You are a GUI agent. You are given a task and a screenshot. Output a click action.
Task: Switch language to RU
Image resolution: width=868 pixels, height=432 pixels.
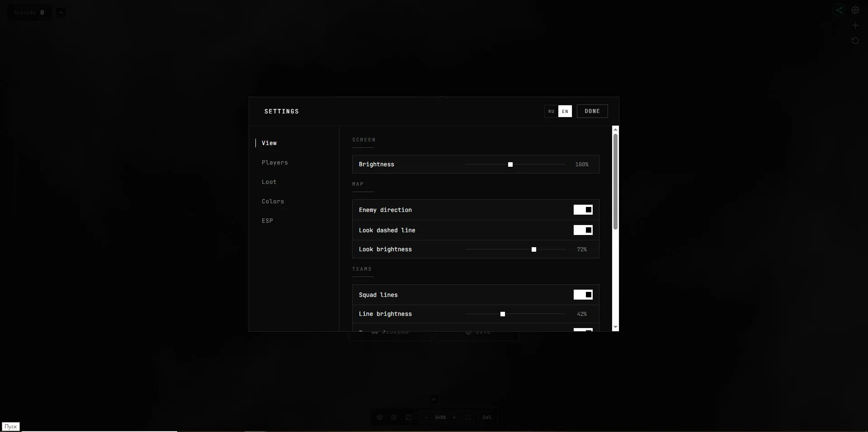pyautogui.click(x=552, y=111)
